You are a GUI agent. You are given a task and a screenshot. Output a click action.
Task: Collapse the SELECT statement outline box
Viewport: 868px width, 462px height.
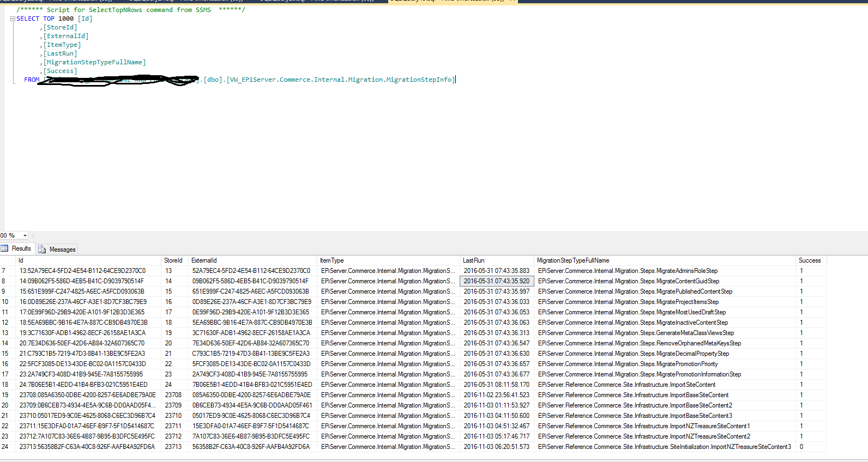[13, 19]
